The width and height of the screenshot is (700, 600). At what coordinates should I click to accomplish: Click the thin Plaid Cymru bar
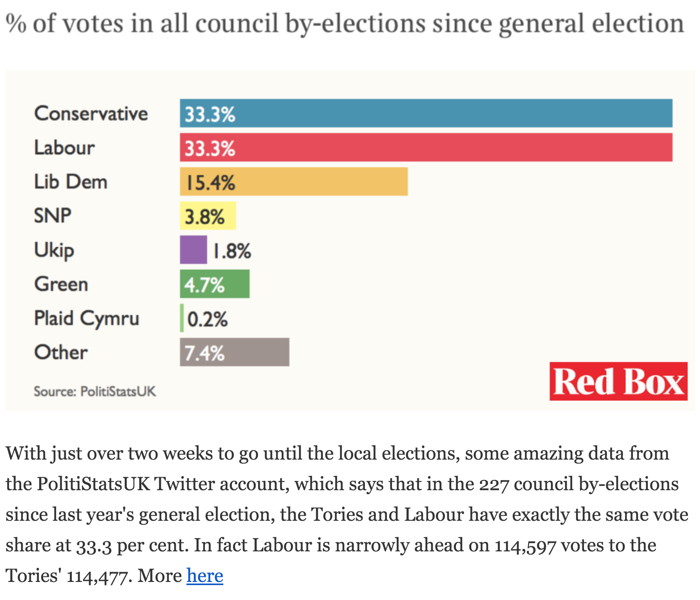pos(182,318)
